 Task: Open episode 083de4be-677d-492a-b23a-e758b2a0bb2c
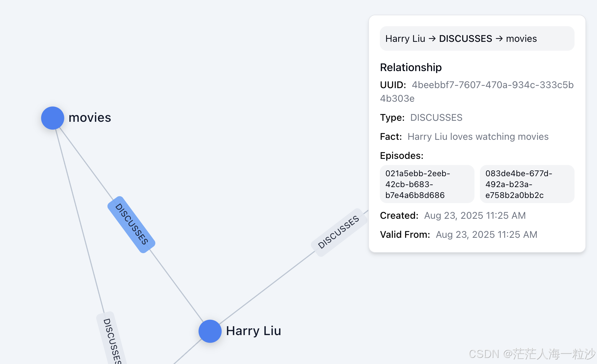pos(527,184)
